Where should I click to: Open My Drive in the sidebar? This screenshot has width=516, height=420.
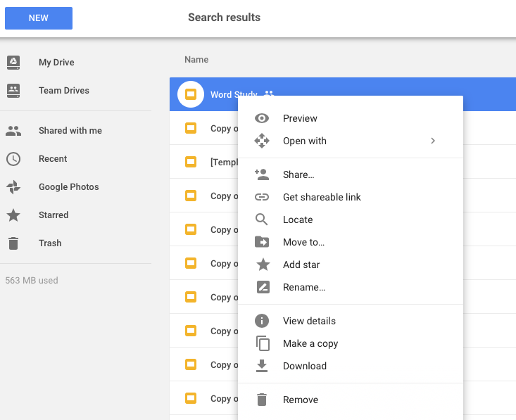tap(56, 63)
